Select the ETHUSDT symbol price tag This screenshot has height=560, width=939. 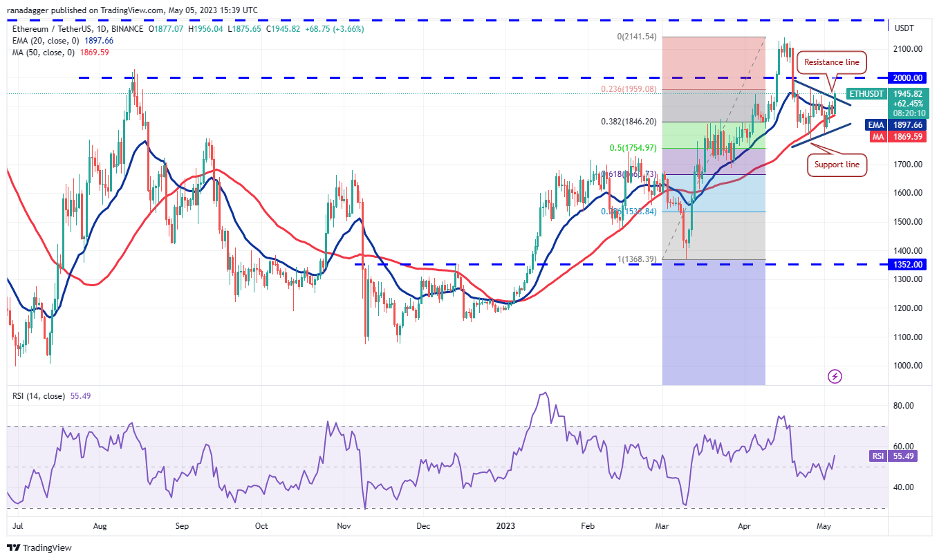click(x=867, y=93)
